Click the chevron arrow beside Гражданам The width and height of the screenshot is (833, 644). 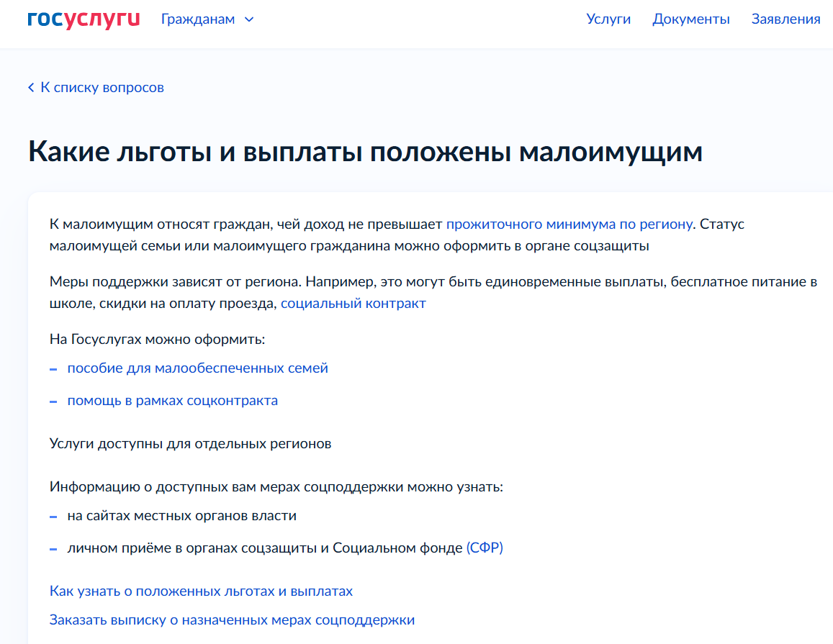pos(249,19)
